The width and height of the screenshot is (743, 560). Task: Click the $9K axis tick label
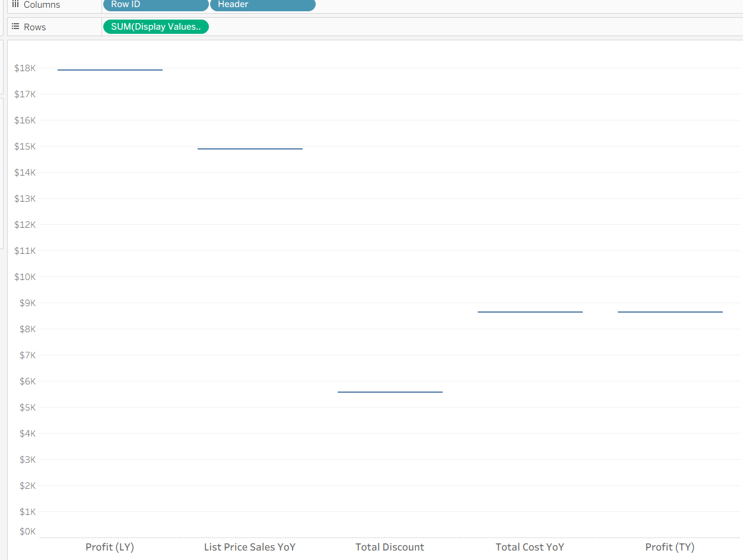27,303
